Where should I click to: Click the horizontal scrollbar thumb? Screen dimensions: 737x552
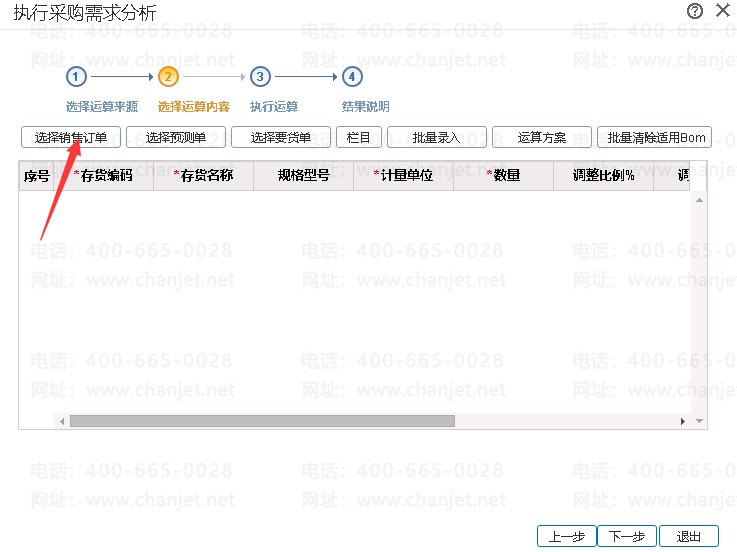click(x=262, y=421)
